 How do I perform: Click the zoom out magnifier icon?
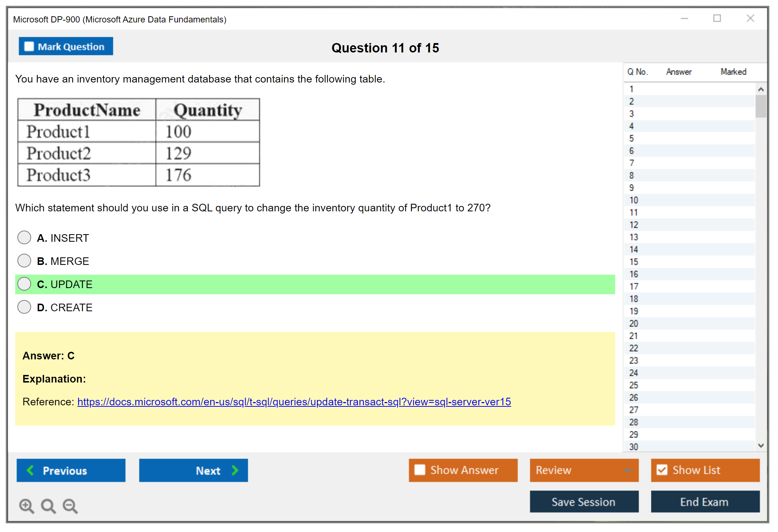[x=70, y=506]
